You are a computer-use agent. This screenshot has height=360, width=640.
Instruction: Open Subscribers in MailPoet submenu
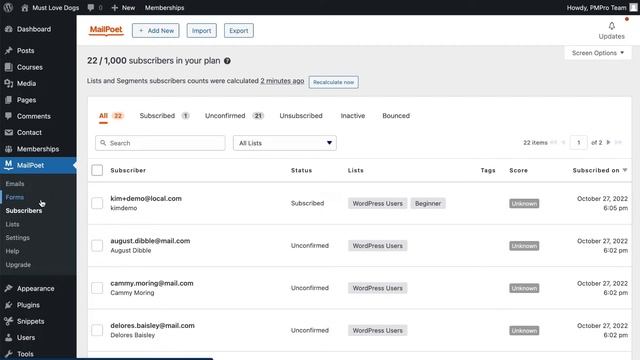point(24,211)
